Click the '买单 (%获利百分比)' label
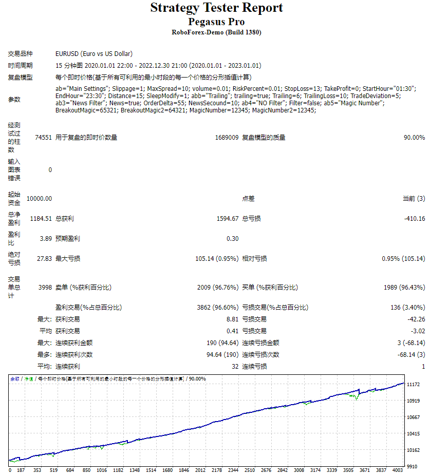 click(x=270, y=287)
